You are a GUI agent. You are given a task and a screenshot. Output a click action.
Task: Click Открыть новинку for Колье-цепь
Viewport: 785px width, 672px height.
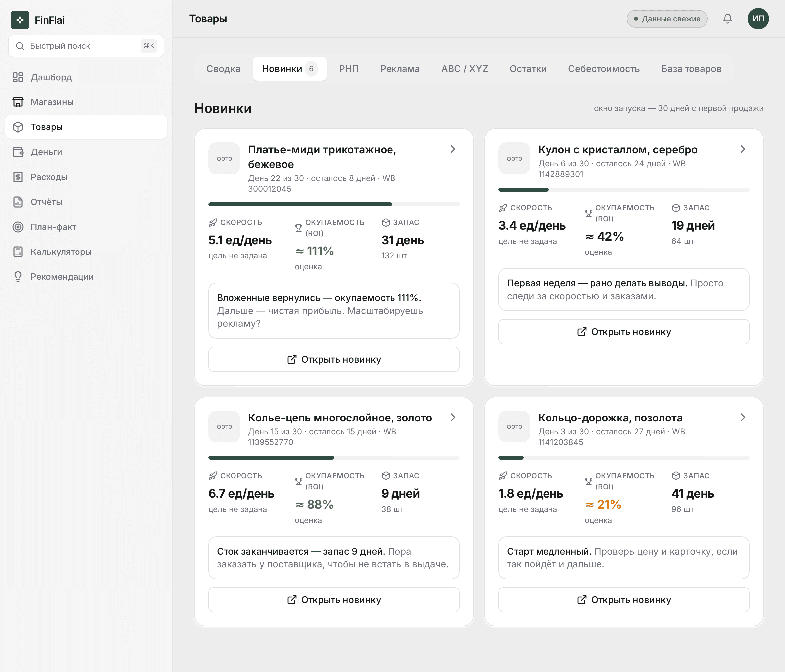click(334, 600)
